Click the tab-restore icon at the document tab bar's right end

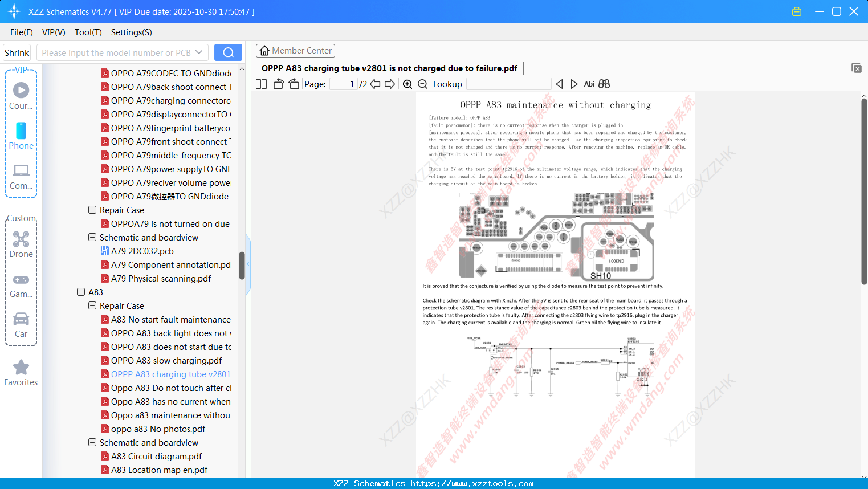click(x=857, y=68)
